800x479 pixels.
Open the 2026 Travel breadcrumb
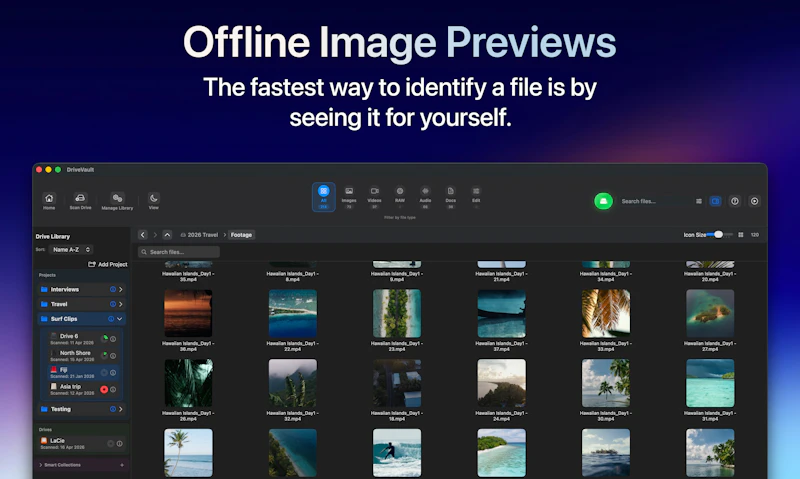tap(199, 235)
